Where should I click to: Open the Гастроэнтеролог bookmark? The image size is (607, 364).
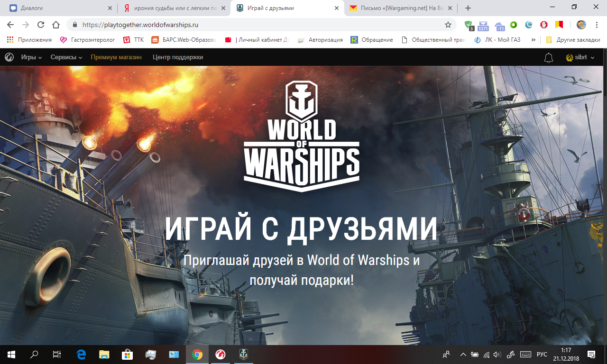(88, 40)
